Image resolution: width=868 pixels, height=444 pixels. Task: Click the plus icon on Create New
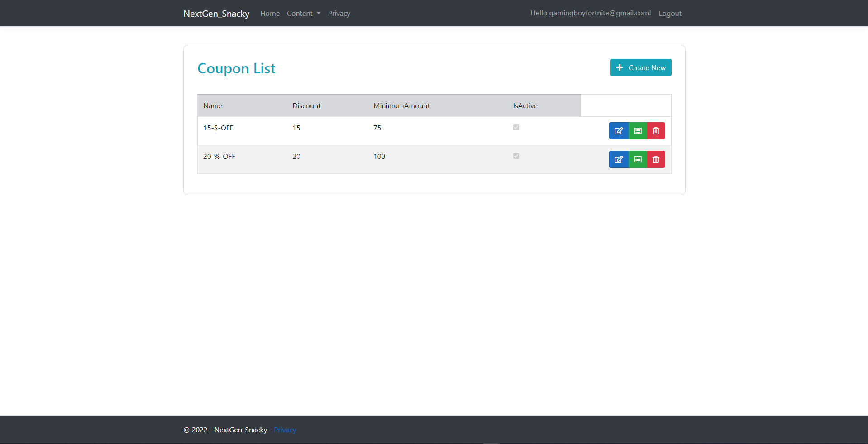pyautogui.click(x=619, y=67)
